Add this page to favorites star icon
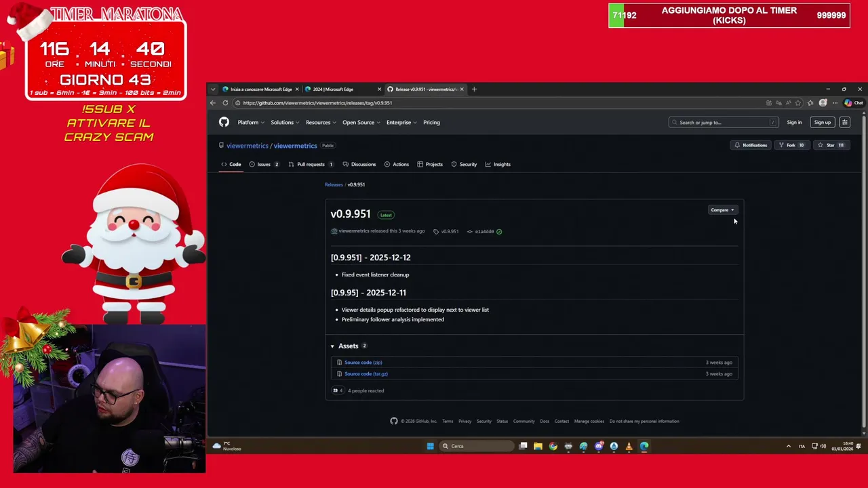The height and width of the screenshot is (488, 868). [x=798, y=103]
